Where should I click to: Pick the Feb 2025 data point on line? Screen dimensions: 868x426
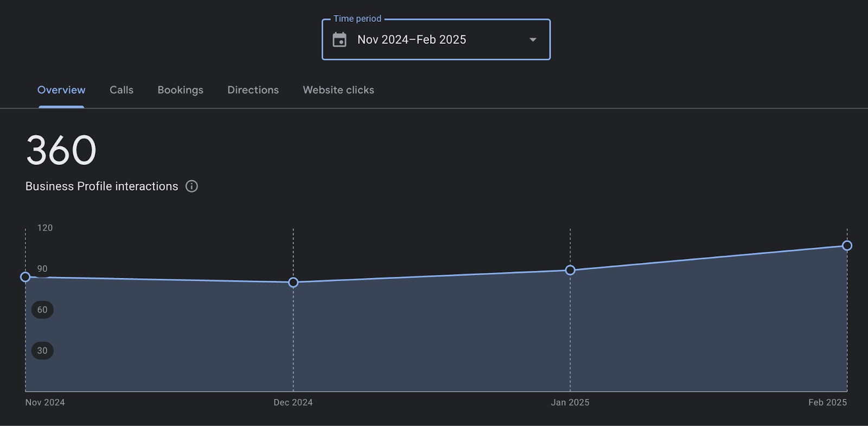847,246
